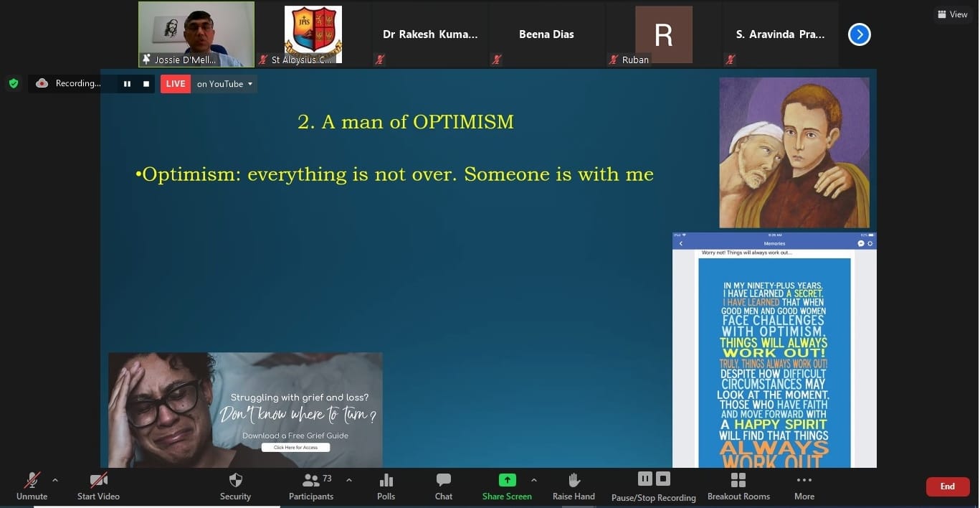The image size is (980, 508).
Task: Select Jossie D'Mello's video thumbnail
Action: (x=196, y=34)
